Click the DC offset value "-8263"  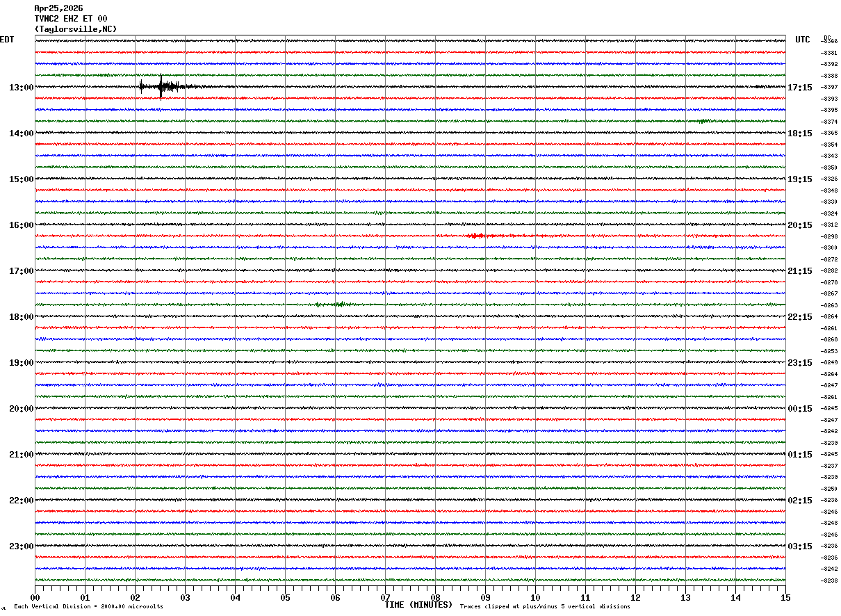tap(830, 305)
